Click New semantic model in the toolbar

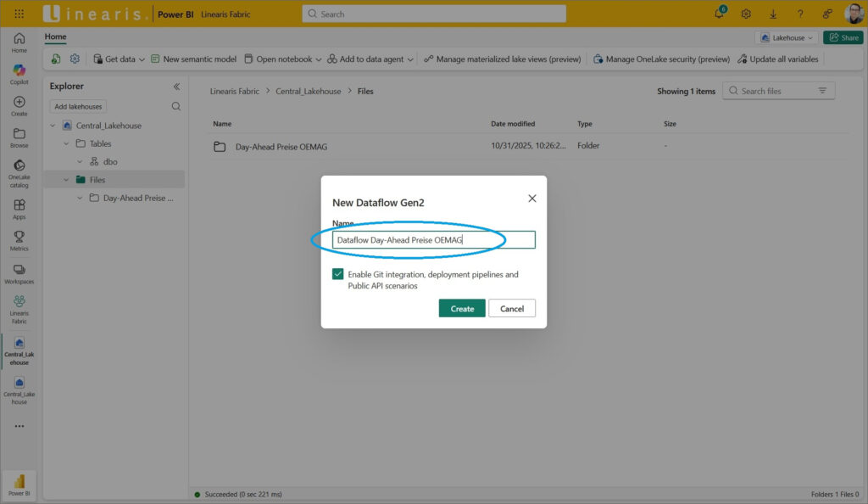tap(193, 59)
